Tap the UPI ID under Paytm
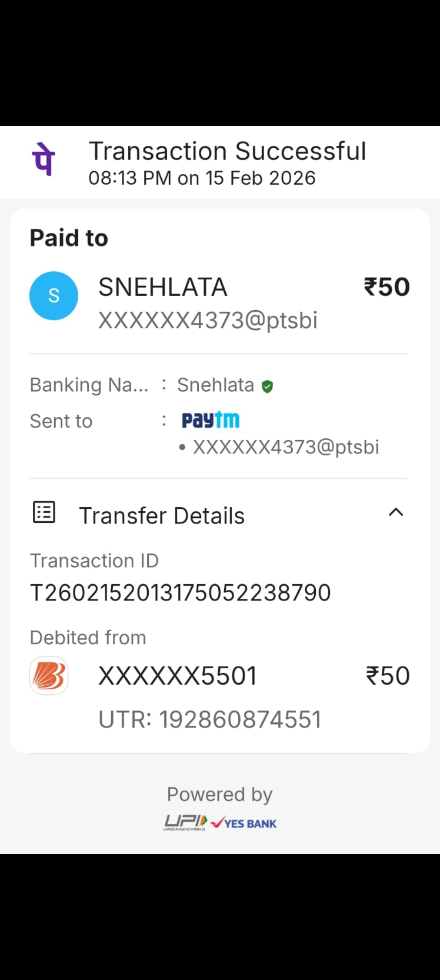The image size is (440, 980). 286,447
